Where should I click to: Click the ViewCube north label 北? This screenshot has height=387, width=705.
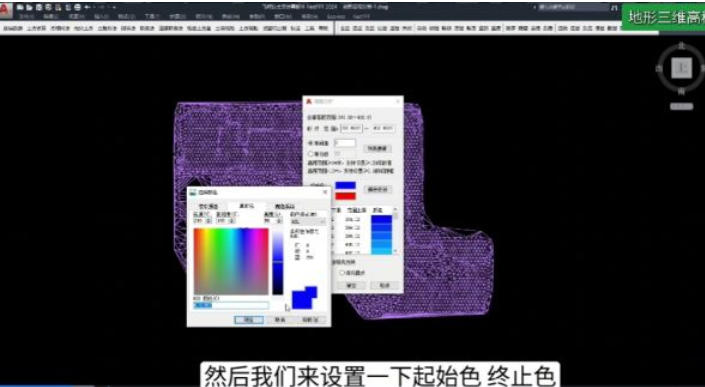click(x=682, y=46)
